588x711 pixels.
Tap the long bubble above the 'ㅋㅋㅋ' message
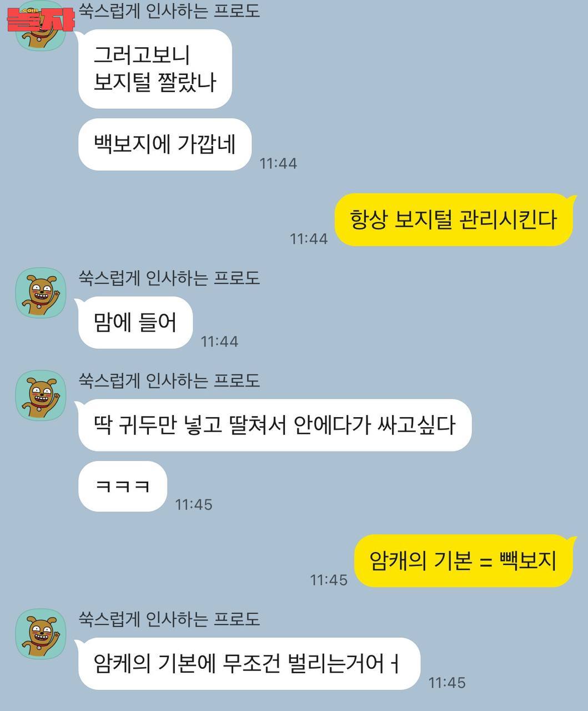coord(275,425)
